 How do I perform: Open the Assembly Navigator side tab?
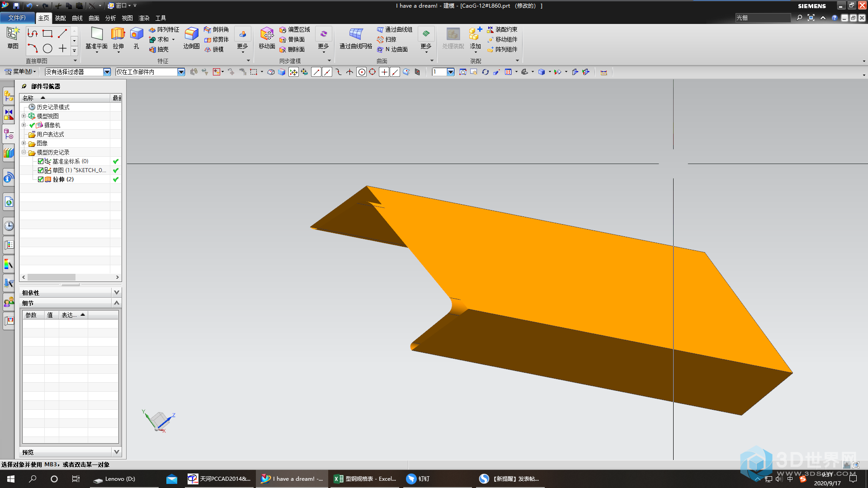(x=9, y=96)
